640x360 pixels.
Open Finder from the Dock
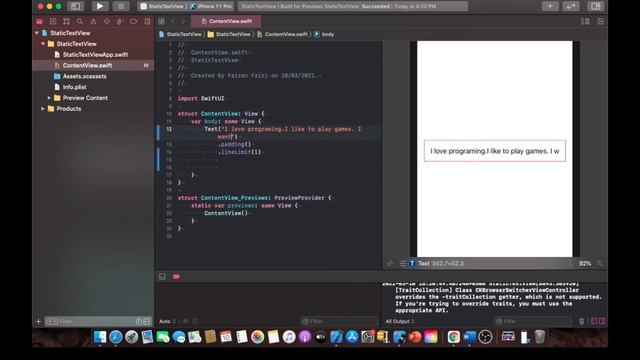point(100,337)
